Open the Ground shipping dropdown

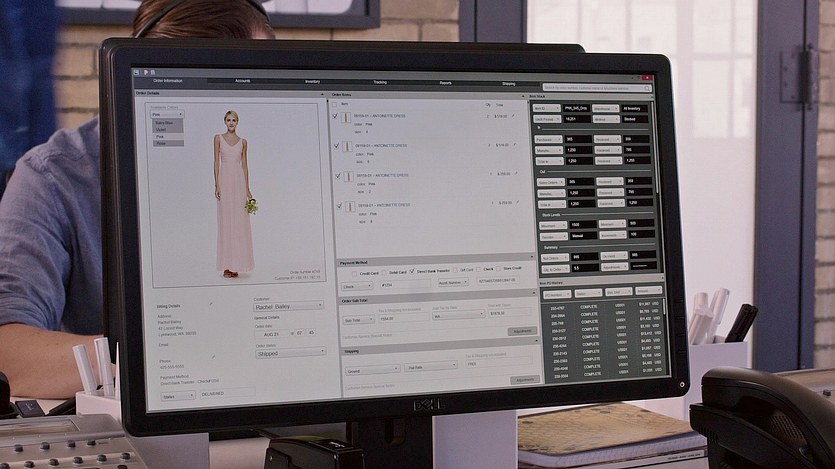[x=372, y=370]
